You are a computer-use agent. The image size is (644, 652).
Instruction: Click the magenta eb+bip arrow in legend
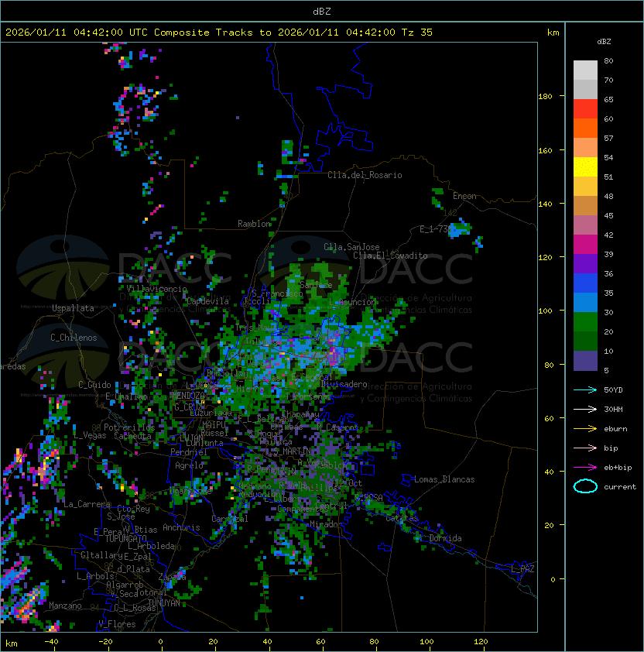coord(585,468)
